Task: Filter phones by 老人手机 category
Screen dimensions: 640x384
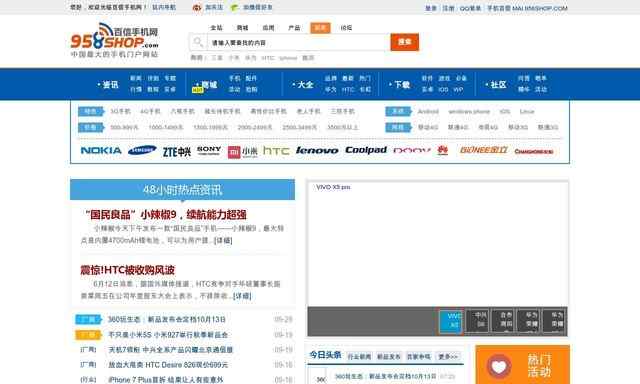Action: pos(309,111)
